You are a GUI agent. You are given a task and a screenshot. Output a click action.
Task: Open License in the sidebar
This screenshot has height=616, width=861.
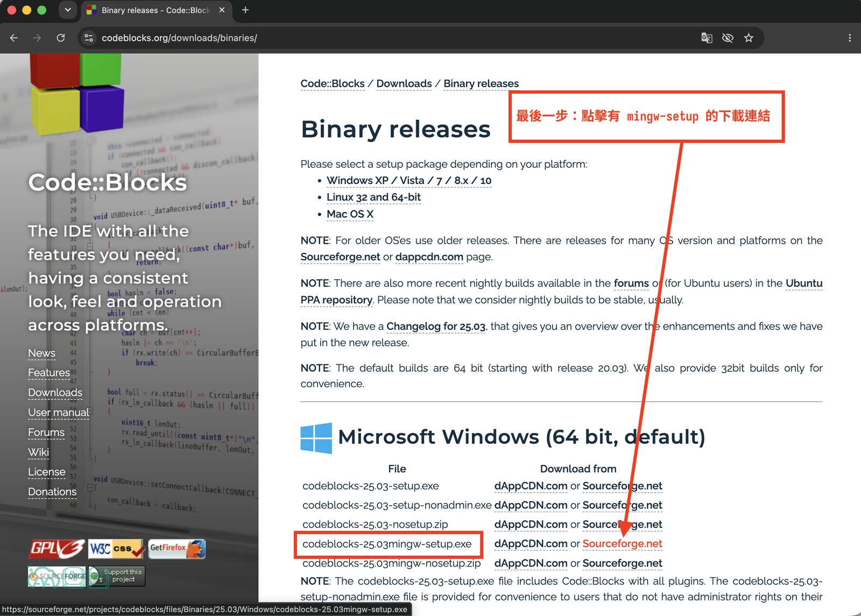pos(47,472)
